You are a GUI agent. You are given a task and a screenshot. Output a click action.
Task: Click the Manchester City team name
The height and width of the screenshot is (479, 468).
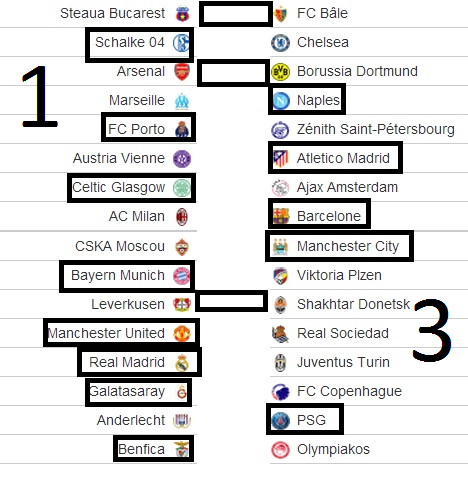[x=348, y=247]
